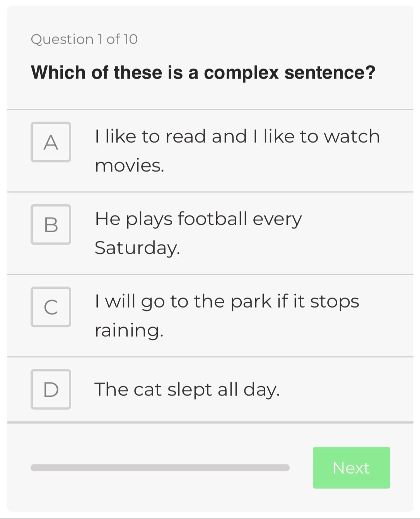Select the letter A answer box
The height and width of the screenshot is (519, 420).
tap(51, 142)
